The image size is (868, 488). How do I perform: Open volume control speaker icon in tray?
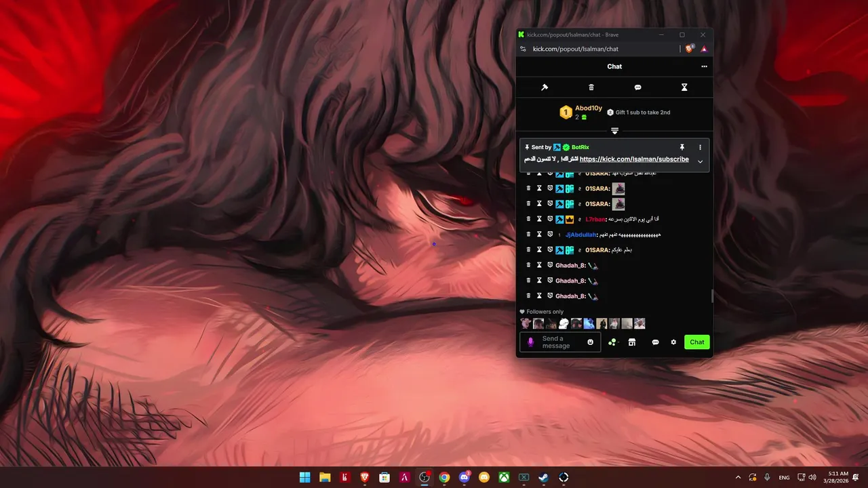812,477
